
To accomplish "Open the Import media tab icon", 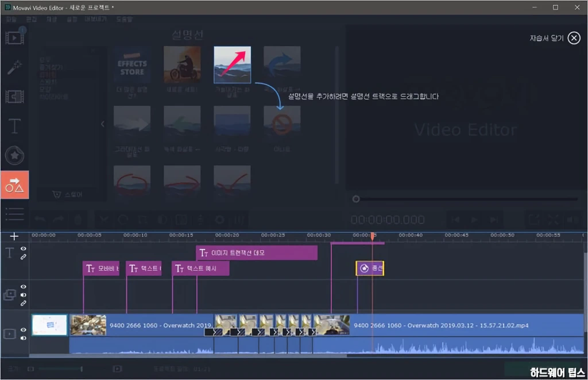I will 14,39.
